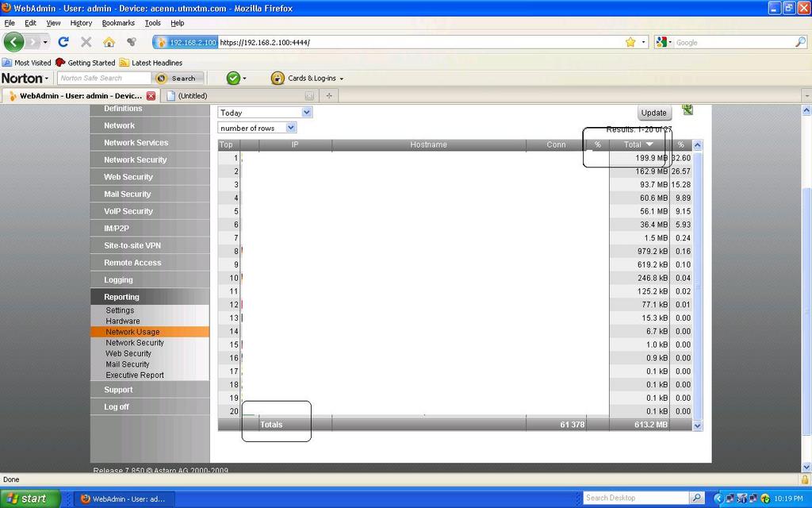812x508 pixels.
Task: Open the Norton Cards & Log-ins dropdown
Action: pos(309,78)
